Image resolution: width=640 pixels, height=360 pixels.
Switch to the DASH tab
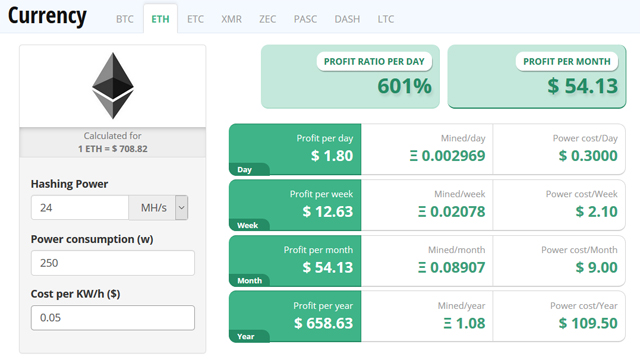347,19
